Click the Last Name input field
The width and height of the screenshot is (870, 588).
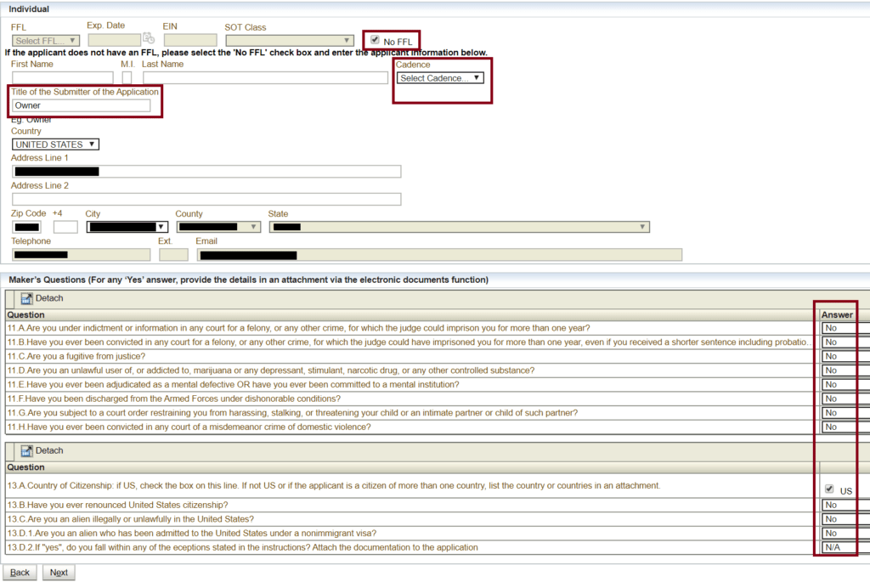tap(265, 77)
